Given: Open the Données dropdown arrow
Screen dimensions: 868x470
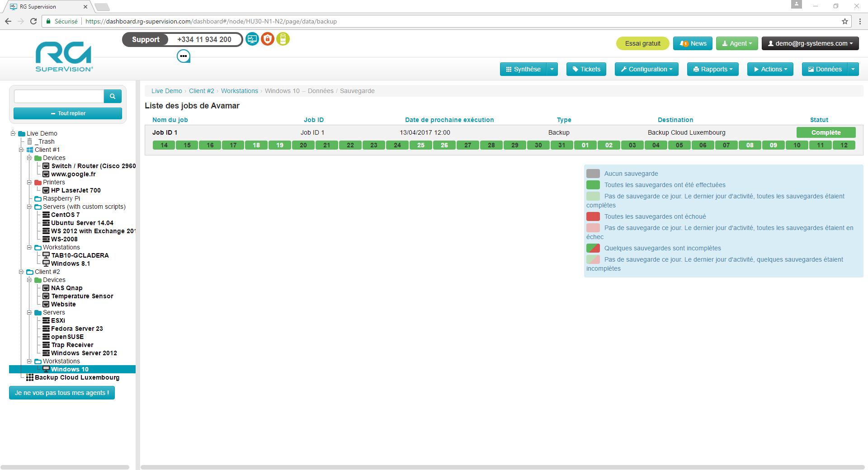Looking at the screenshot, I should 853,69.
